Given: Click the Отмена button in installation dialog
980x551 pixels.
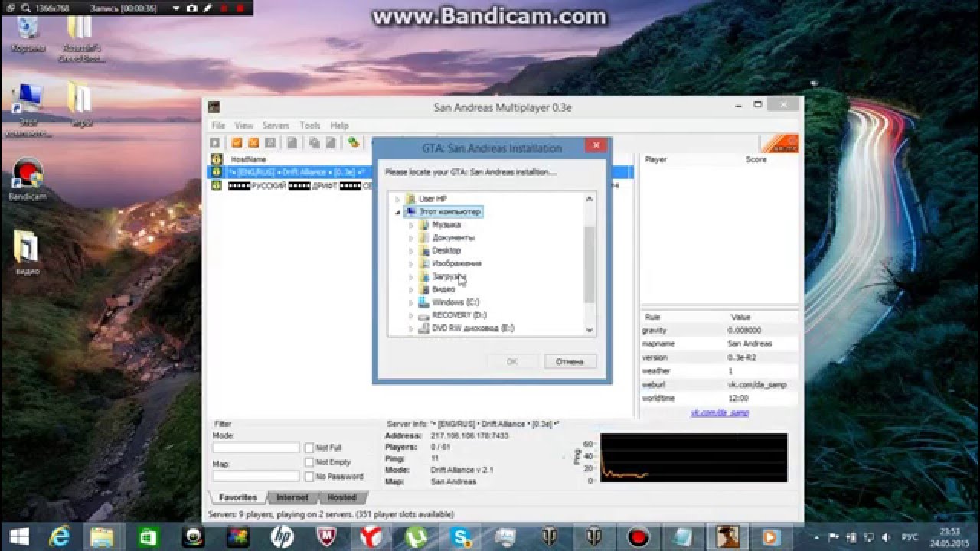Looking at the screenshot, I should coord(570,361).
